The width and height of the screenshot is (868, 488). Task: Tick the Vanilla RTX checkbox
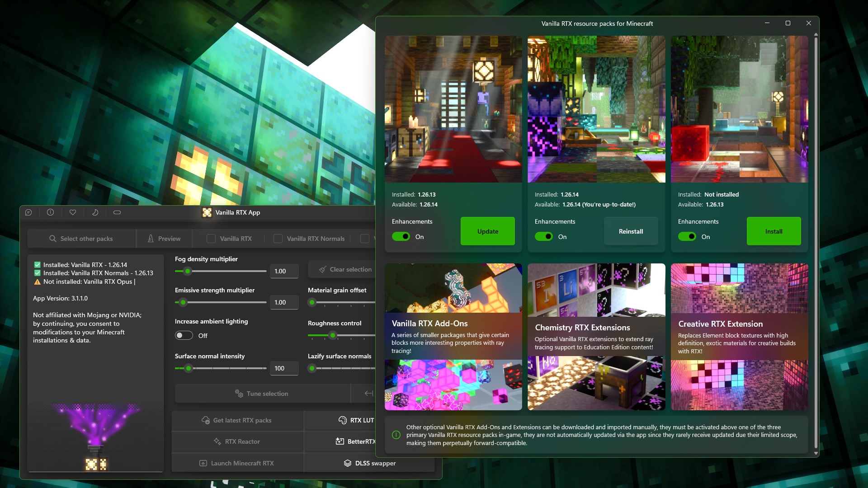(211, 239)
